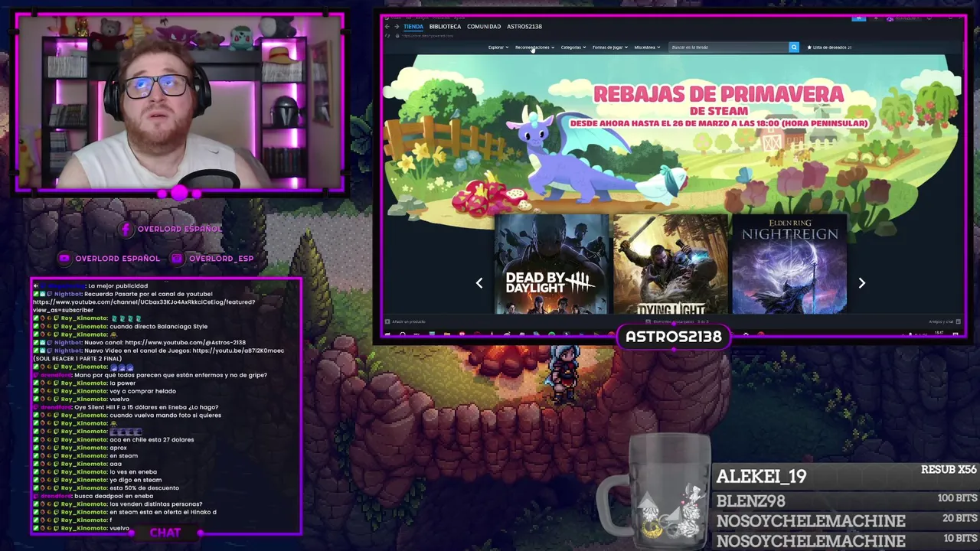Open the Dead by Daylight game card

click(551, 265)
